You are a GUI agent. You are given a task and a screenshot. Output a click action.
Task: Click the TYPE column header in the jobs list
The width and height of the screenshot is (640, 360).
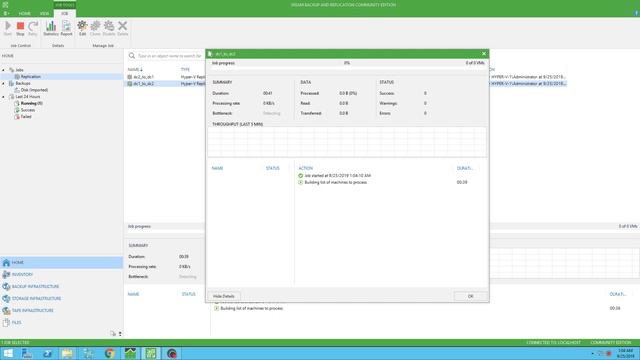click(x=185, y=69)
